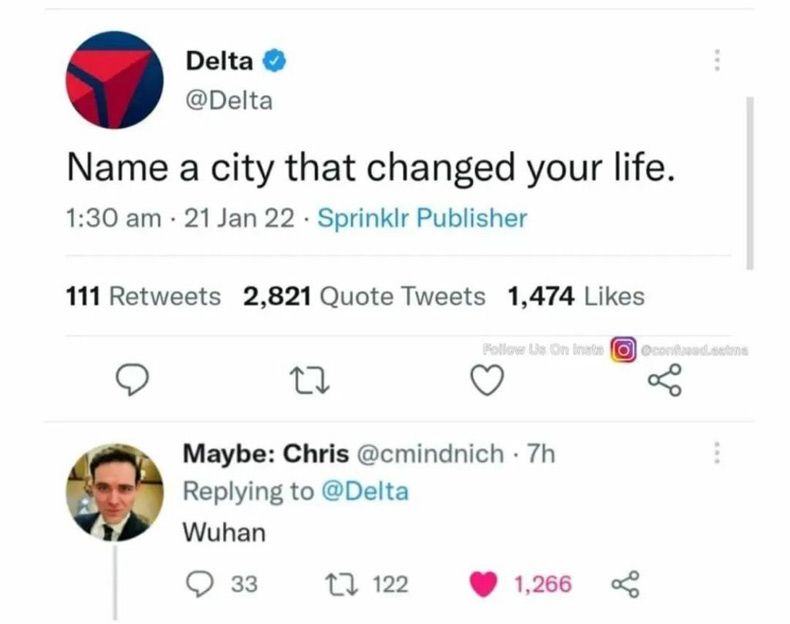The image size is (790, 624).
Task: Open Chris's profile avatar
Action: pyautogui.click(x=115, y=493)
